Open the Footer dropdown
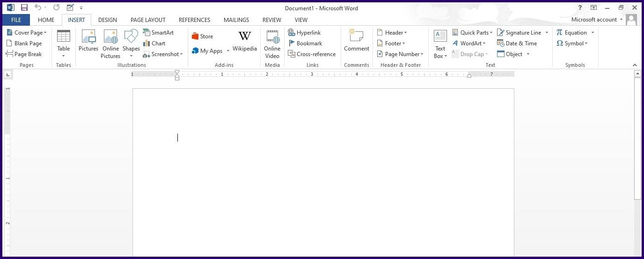644x259 pixels. pyautogui.click(x=391, y=43)
